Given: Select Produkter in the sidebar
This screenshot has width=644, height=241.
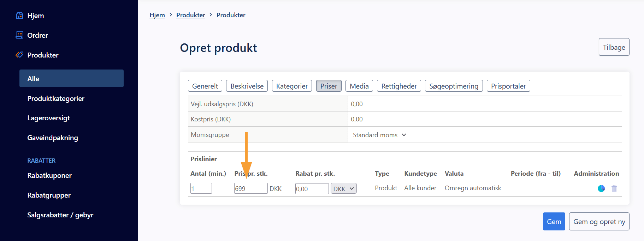Looking at the screenshot, I should coord(43,55).
